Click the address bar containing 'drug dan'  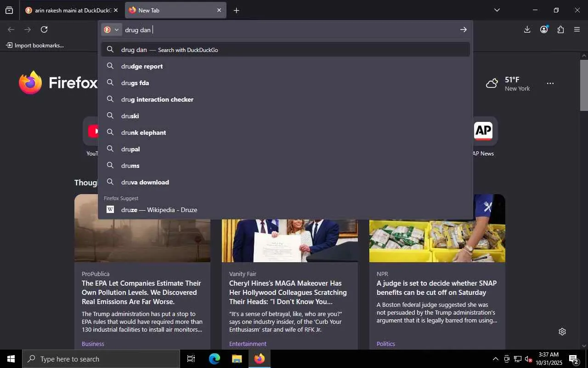click(289, 29)
